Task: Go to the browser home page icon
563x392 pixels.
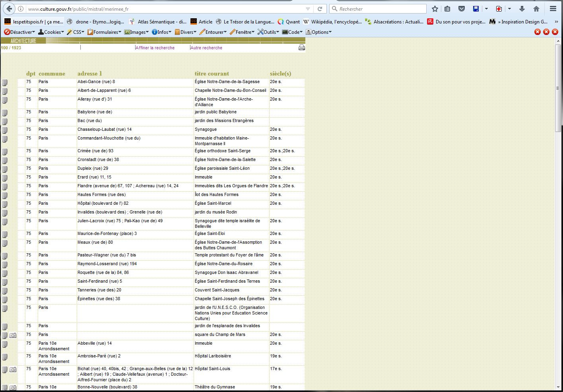Action: pos(536,9)
